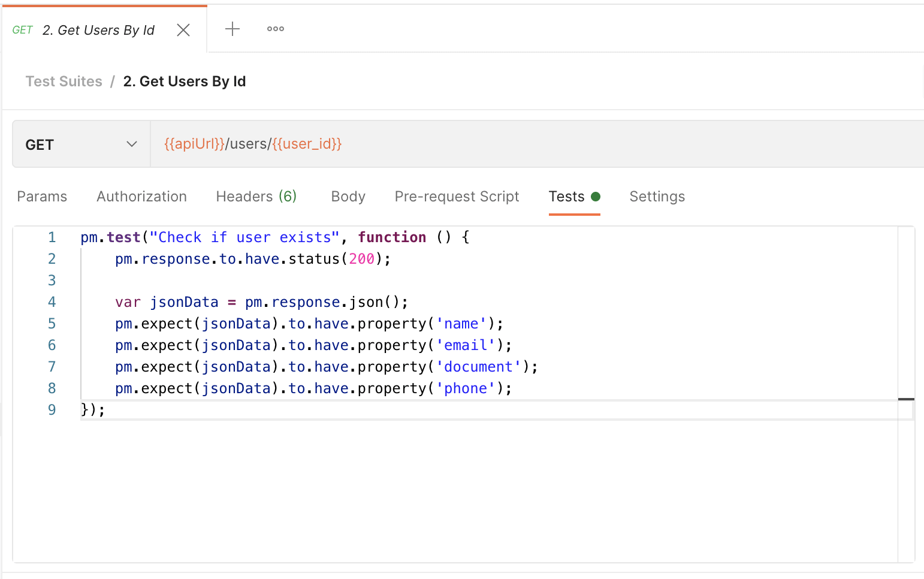The height and width of the screenshot is (579, 924).
Task: Open the tab options three-dots menu
Action: [276, 29]
